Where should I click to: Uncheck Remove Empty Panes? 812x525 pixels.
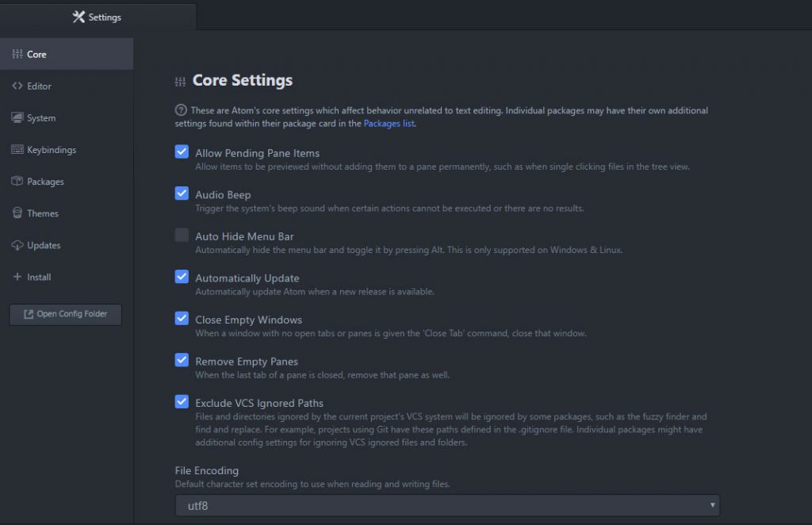click(x=182, y=360)
